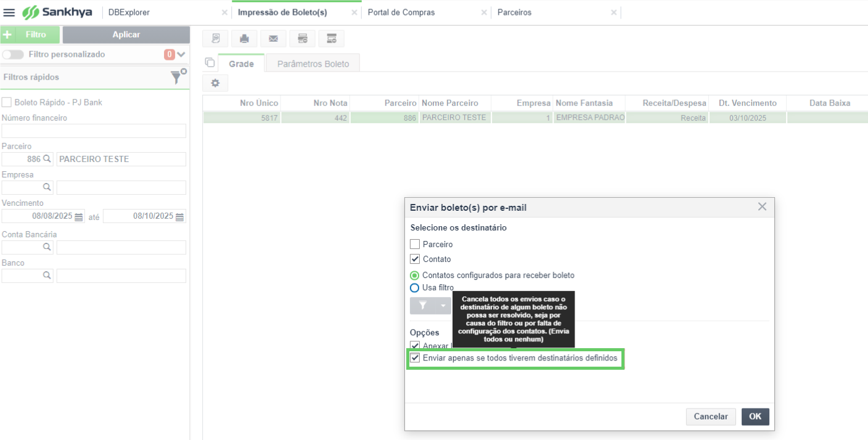
Task: Click the envelope email toolbar icon
Action: [273, 38]
